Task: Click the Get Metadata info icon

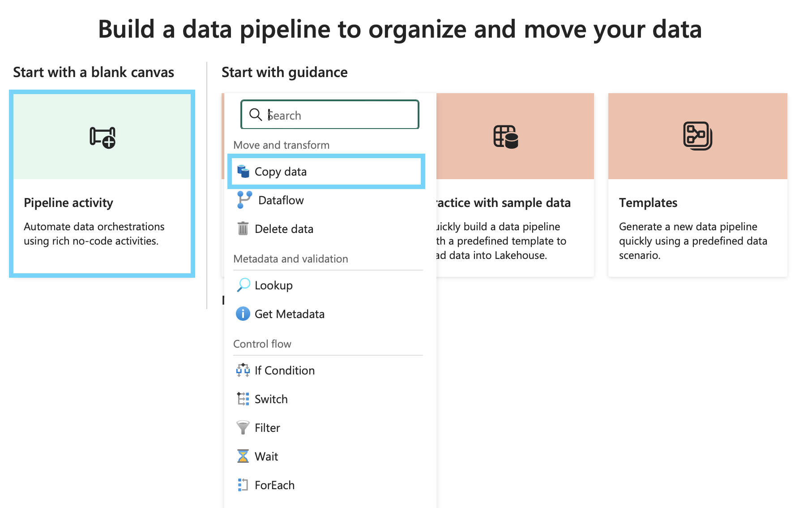Action: 243,314
